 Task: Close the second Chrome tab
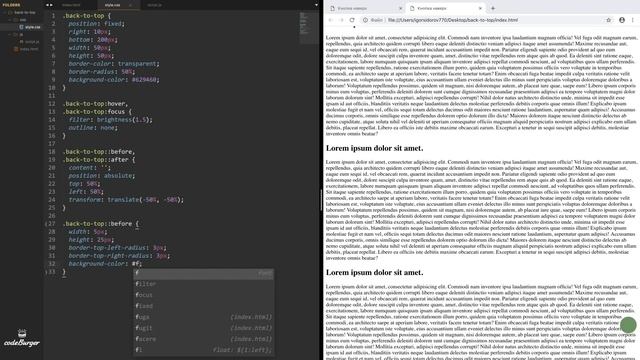[x=480, y=8]
